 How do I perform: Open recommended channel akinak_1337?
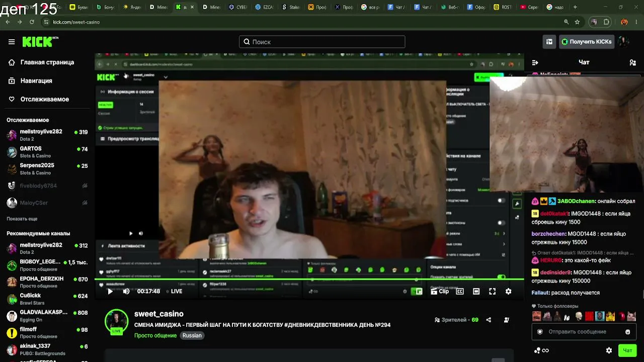47,349
